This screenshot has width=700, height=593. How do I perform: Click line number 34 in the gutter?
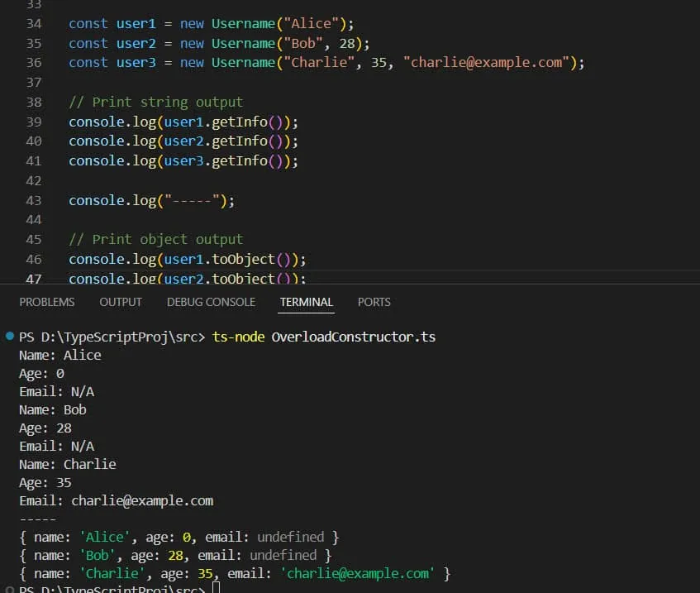tap(34, 24)
